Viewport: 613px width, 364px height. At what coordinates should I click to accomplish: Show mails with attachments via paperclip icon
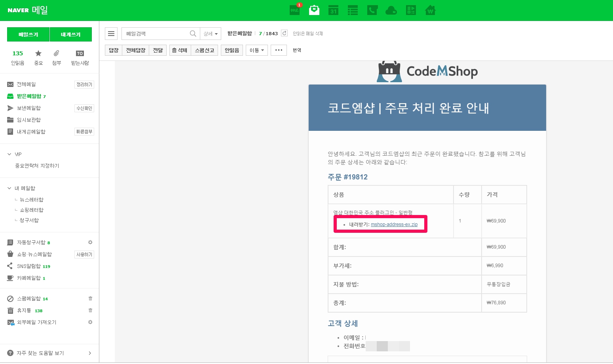[57, 53]
